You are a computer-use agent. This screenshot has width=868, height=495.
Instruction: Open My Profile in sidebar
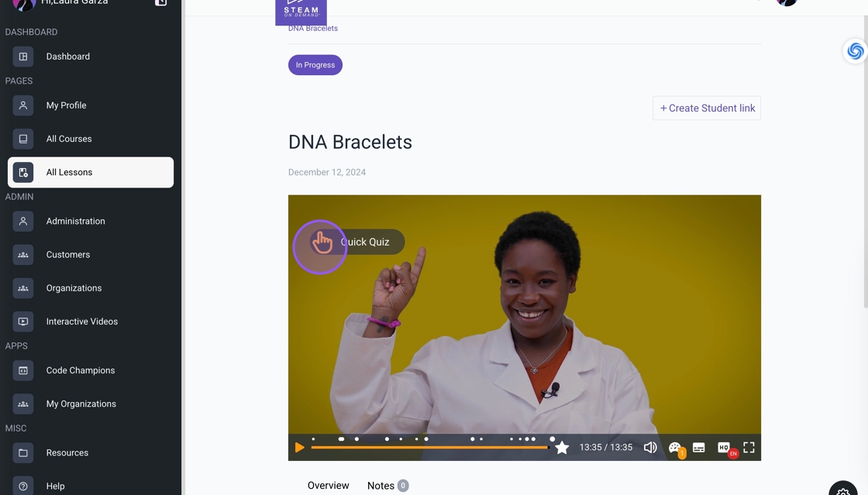click(90, 105)
